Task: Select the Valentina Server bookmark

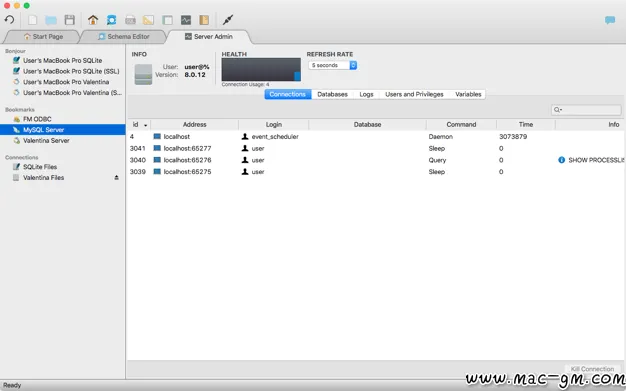Action: coord(46,141)
